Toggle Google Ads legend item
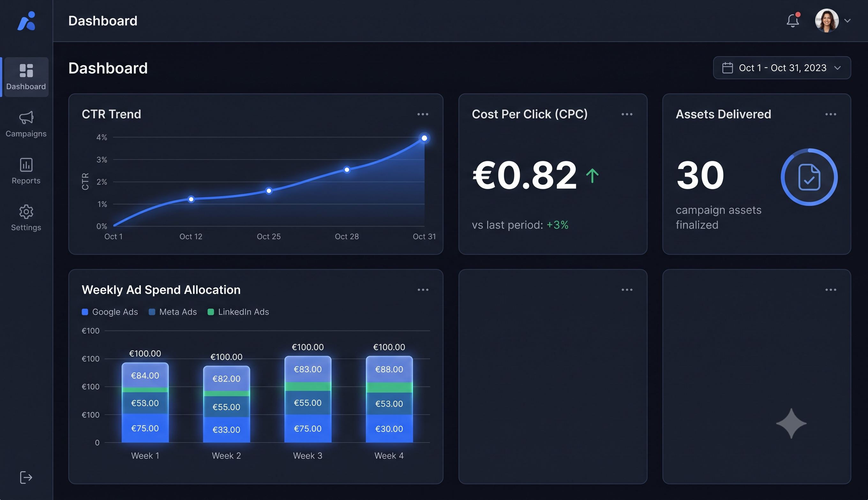Viewport: 868px width, 500px height. [109, 312]
